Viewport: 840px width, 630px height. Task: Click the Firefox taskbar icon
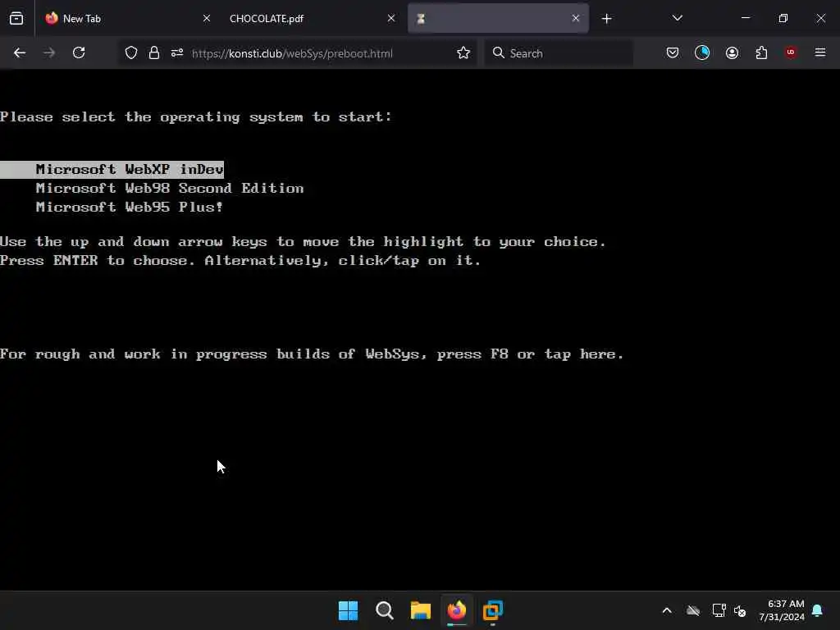point(456,610)
